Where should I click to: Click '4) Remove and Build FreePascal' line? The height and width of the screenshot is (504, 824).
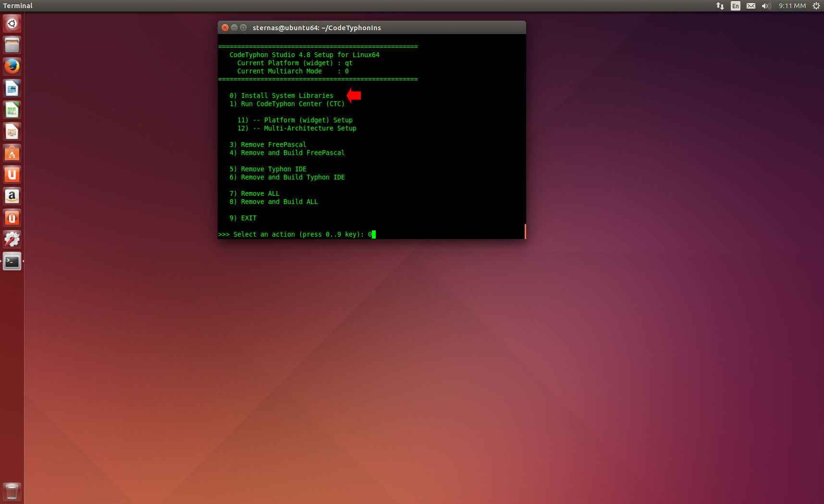287,153
